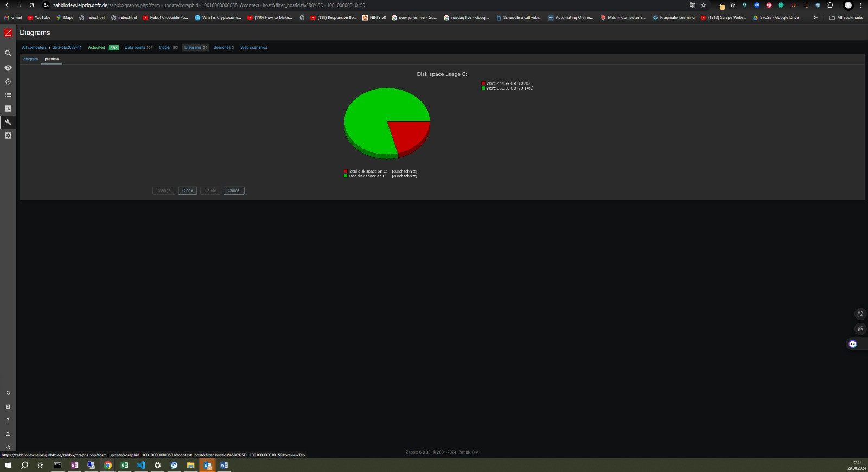Open the NIFTY 50 bookmark
Image resolution: width=868 pixels, height=472 pixels.
(x=374, y=17)
